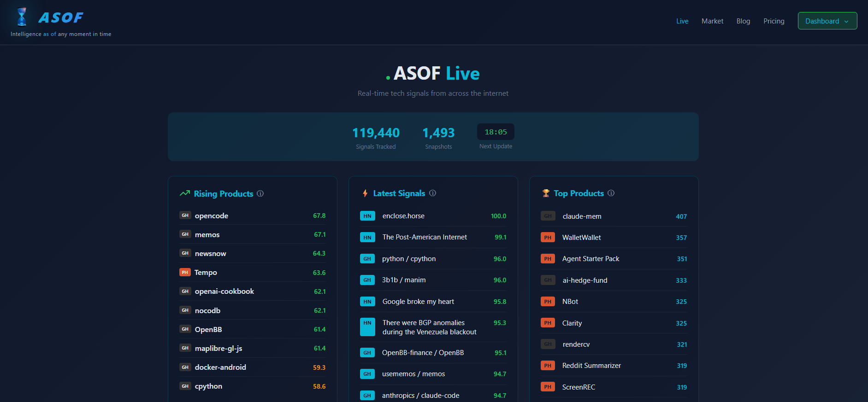Click the rising trend arrow icon
The width and height of the screenshot is (868, 402).
[185, 193]
